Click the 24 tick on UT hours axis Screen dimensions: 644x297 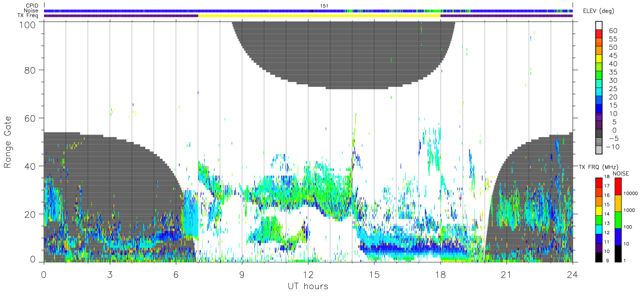pos(573,274)
